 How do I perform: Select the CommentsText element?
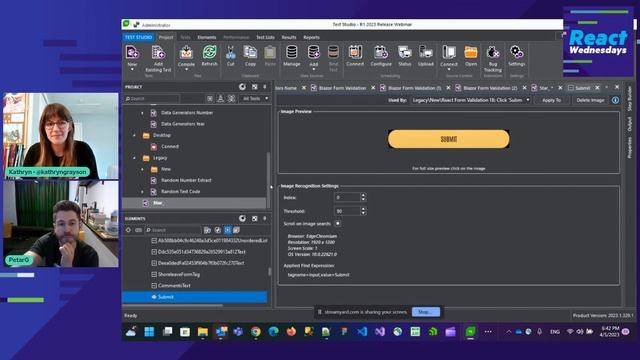[174, 286]
